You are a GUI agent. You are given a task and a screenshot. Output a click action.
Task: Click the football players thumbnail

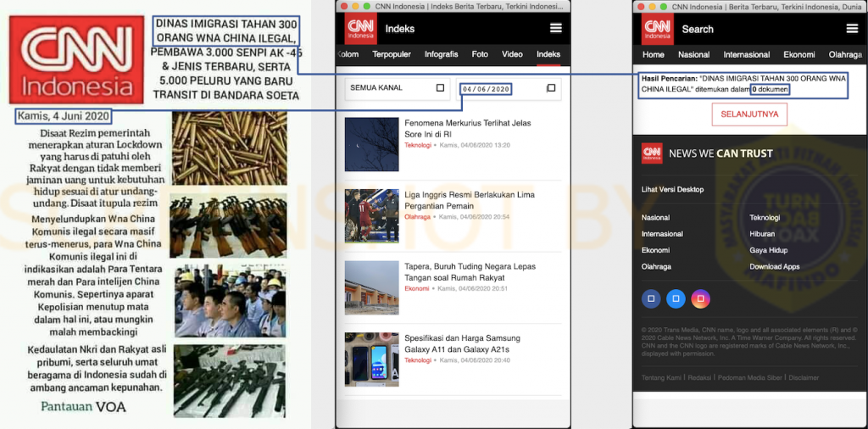coord(371,216)
